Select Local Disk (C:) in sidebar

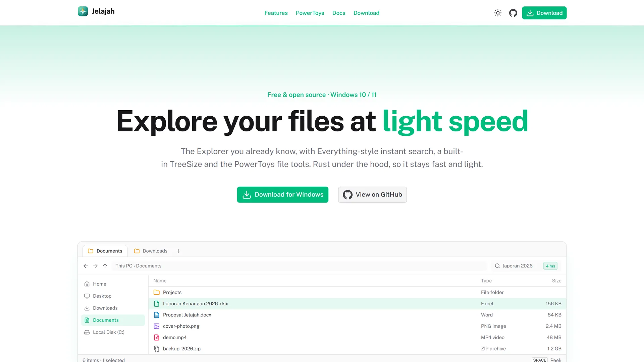[x=113, y=332]
